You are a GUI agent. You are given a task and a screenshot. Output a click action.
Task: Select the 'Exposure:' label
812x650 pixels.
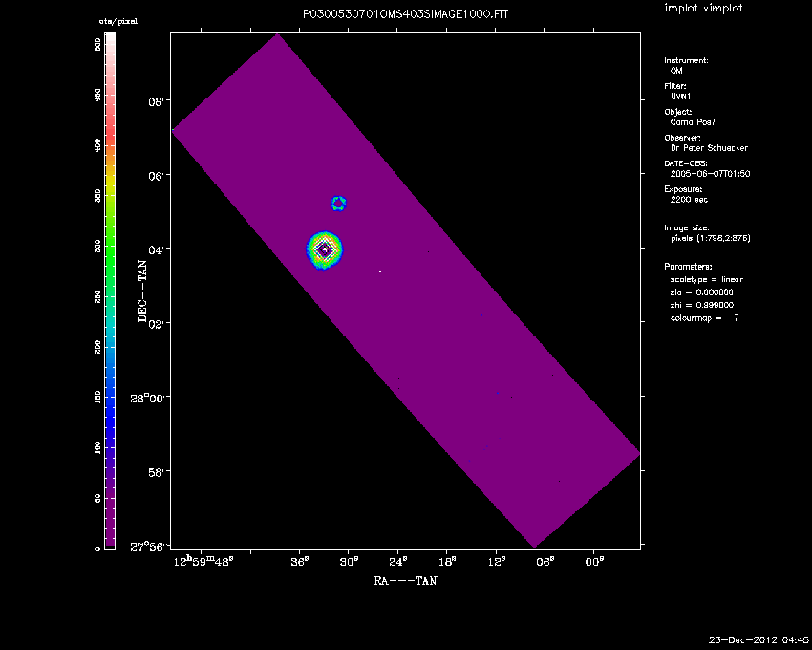point(683,189)
